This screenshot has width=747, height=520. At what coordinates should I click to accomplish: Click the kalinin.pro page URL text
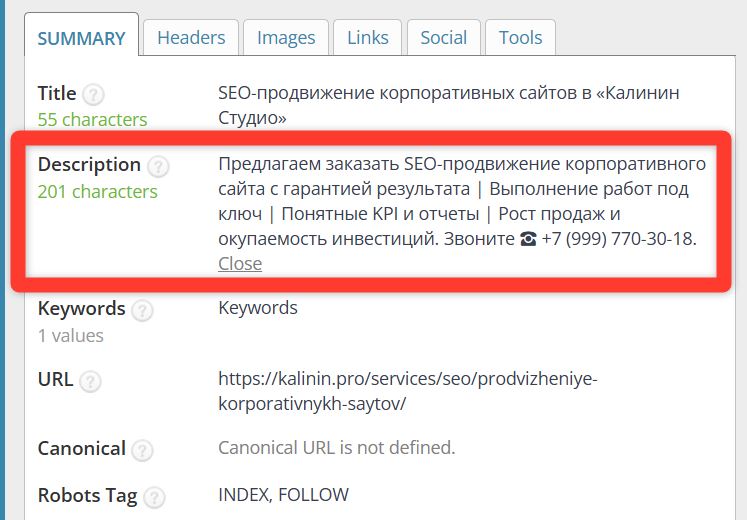pyautogui.click(x=408, y=391)
